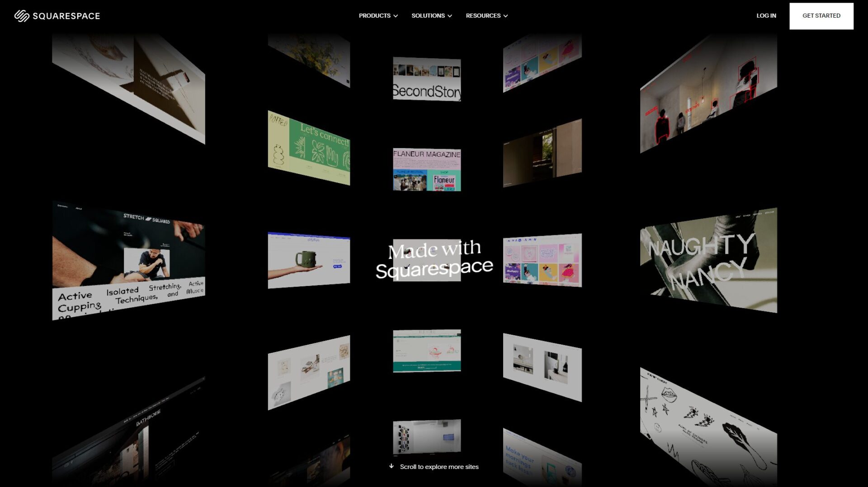This screenshot has width=868, height=487.
Task: Click the Squarespace logo icon
Action: 21,15
